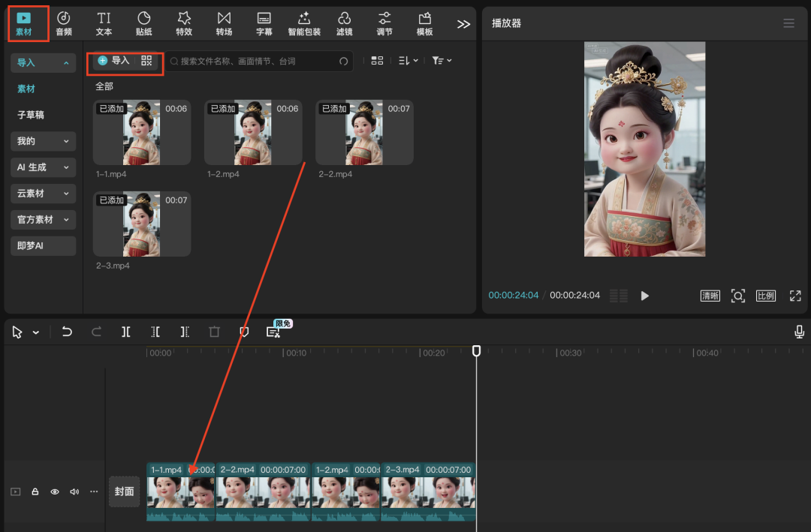This screenshot has height=532, width=811.
Task: Toggle the track visibility eye icon
Action: point(55,492)
